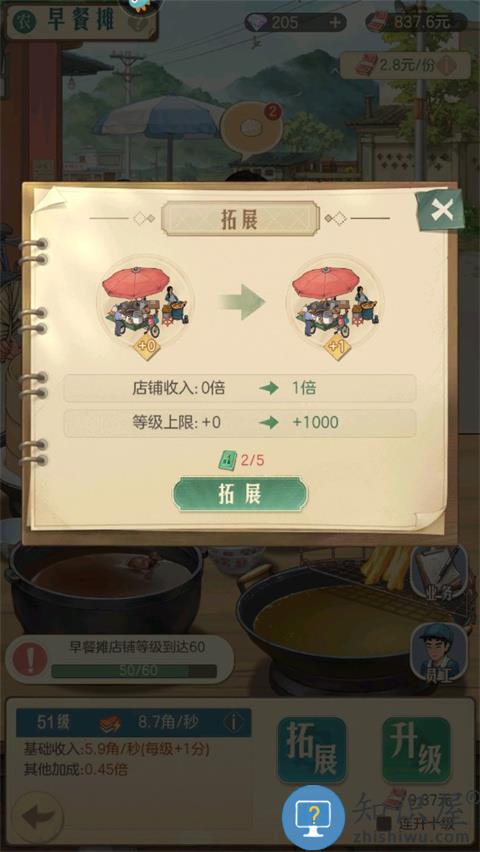The width and height of the screenshot is (480, 852).
Task: Tap the green 拓展 confirm button in dialog
Action: pyautogui.click(x=240, y=494)
